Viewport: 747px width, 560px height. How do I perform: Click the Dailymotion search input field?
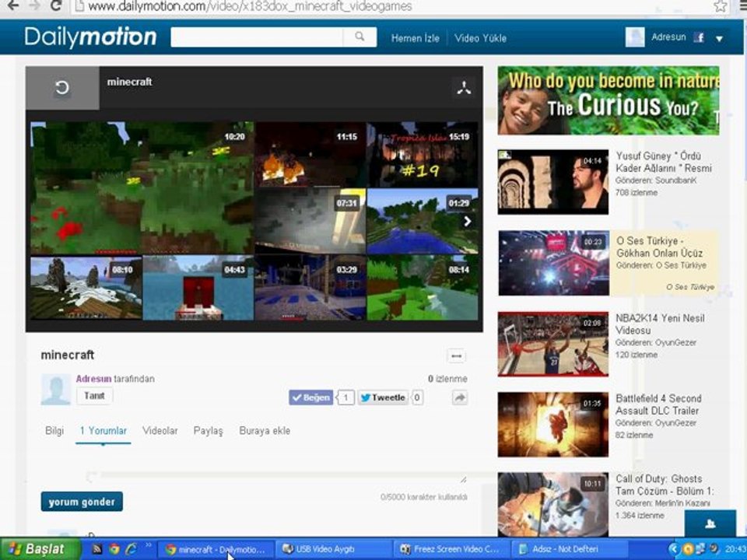pos(258,37)
